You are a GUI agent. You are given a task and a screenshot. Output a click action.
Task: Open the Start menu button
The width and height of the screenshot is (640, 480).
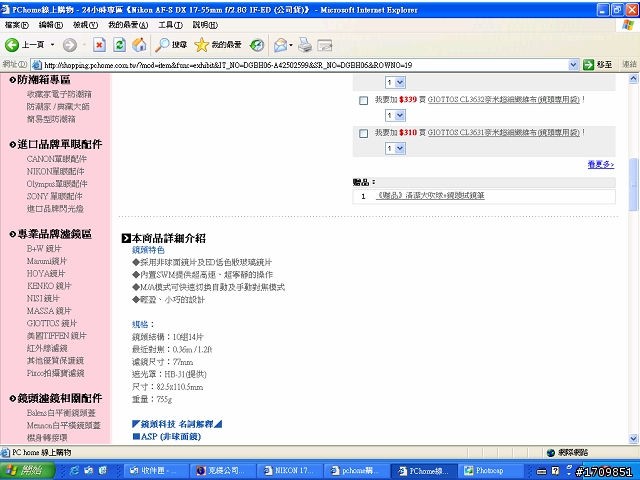27,471
